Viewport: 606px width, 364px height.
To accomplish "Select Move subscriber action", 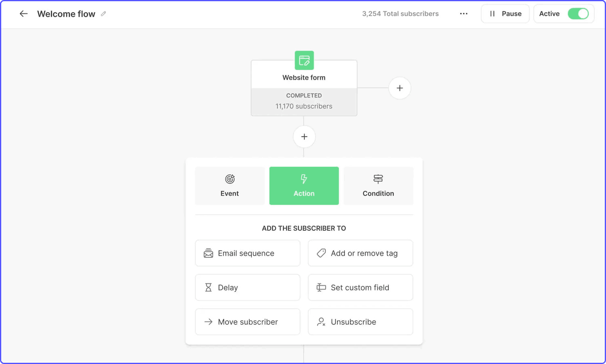I will click(248, 322).
